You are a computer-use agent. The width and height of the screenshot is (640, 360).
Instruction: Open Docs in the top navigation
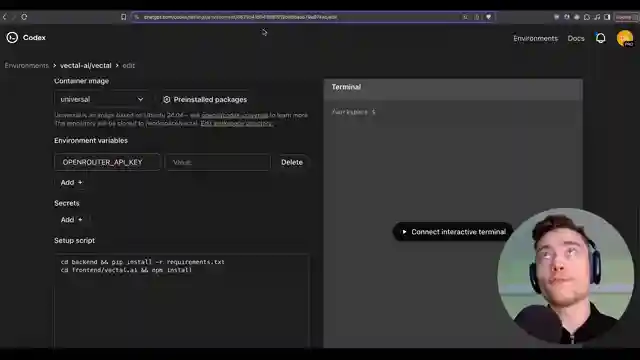(576, 38)
